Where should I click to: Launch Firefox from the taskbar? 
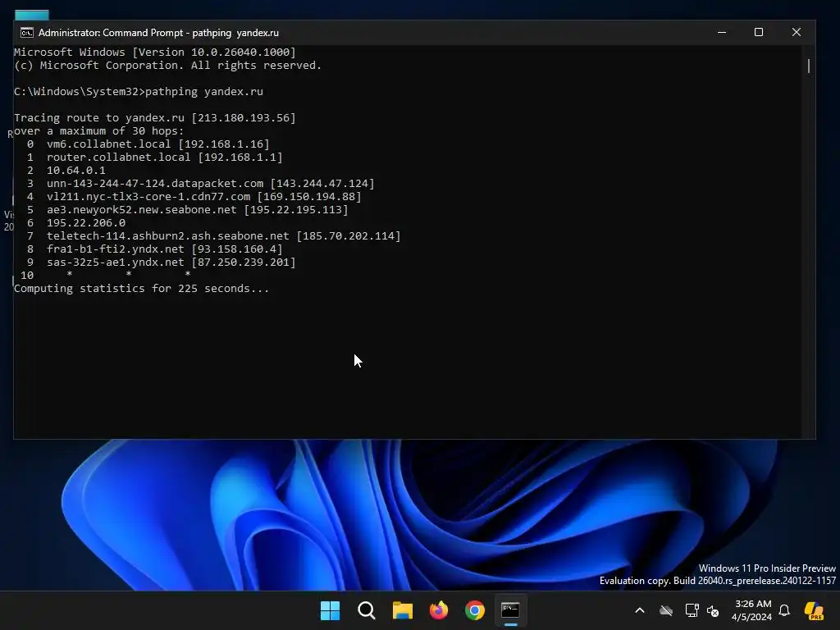point(439,610)
